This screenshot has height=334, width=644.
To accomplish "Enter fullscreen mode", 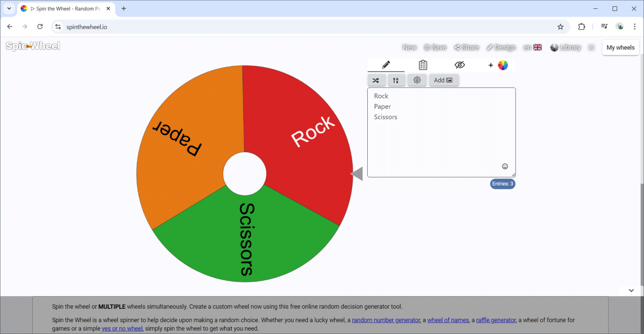I will point(591,47).
